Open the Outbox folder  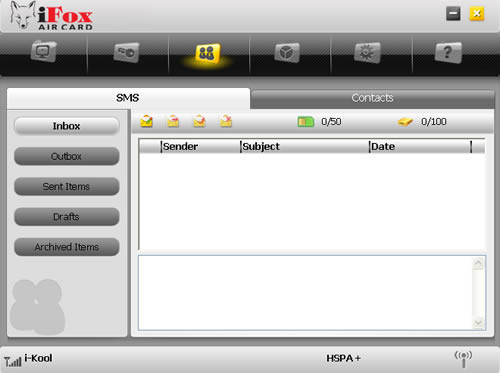click(67, 156)
